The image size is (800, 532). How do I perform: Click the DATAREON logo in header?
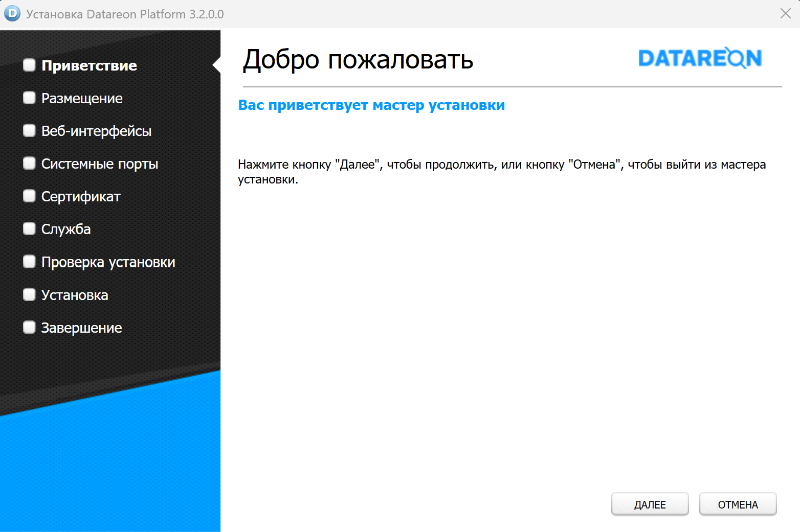[700, 58]
